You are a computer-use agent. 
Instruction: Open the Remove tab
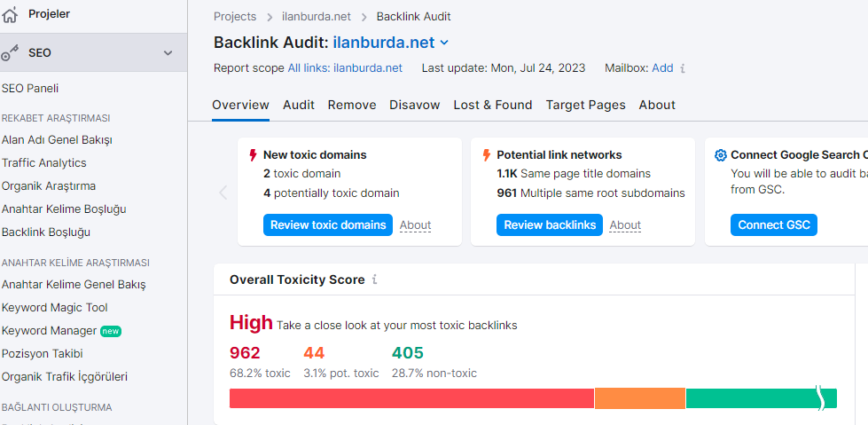click(x=352, y=105)
